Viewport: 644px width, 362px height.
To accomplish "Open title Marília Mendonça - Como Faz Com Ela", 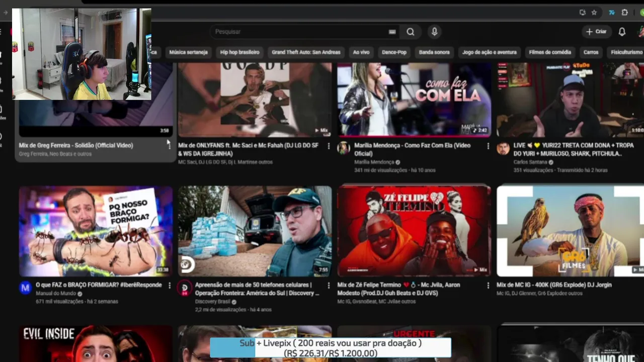I will 413,149.
